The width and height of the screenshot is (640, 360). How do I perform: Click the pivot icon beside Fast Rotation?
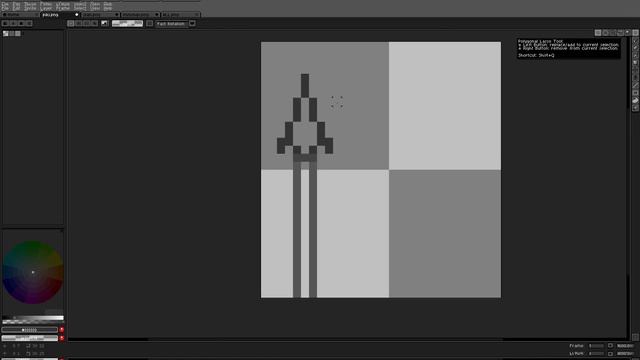click(x=149, y=24)
